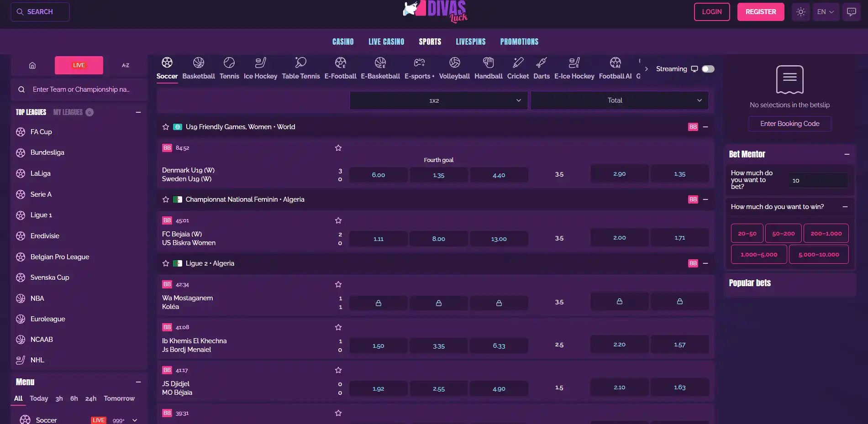Open E-Ice Hockey category
This screenshot has width=868, height=424.
coord(574,68)
